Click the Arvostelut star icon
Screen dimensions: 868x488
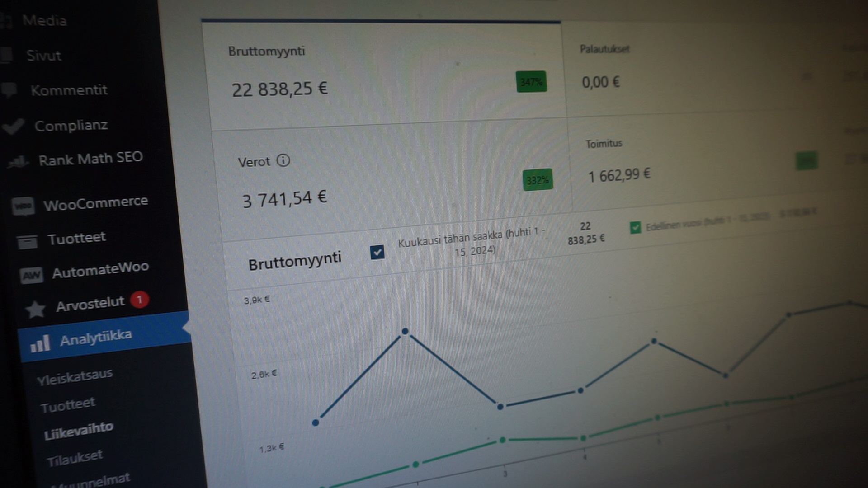35,310
